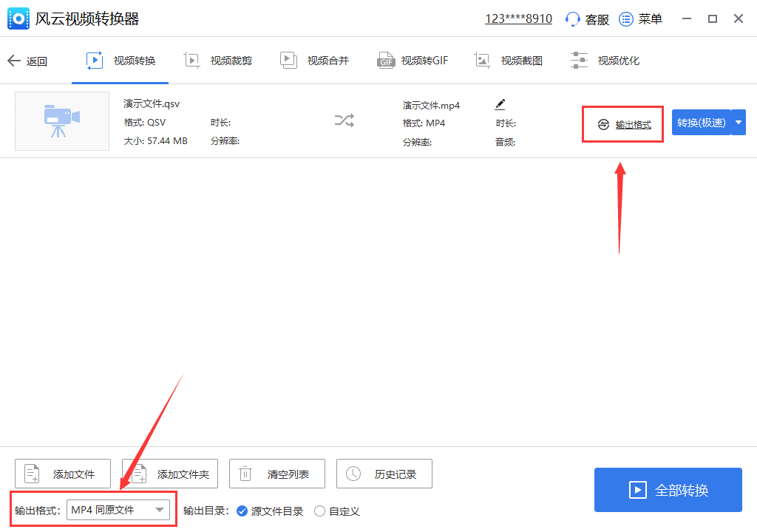Click the 返回 back arrow icon
This screenshot has width=757, height=532.
[14, 61]
